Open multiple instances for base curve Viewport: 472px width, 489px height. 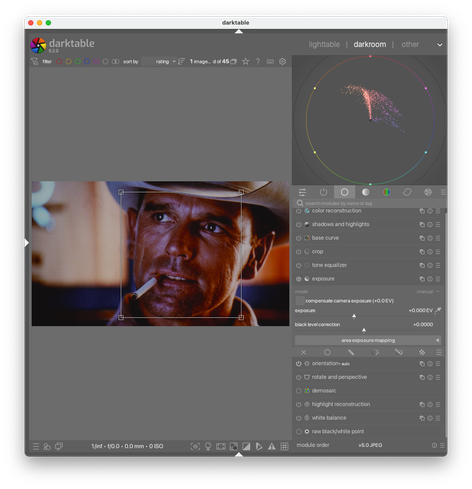pyautogui.click(x=422, y=238)
